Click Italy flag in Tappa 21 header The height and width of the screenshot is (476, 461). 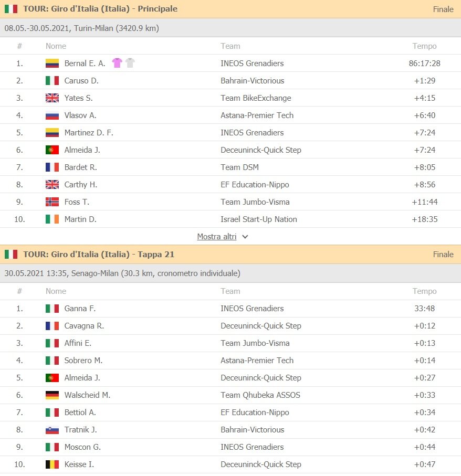coord(11,254)
